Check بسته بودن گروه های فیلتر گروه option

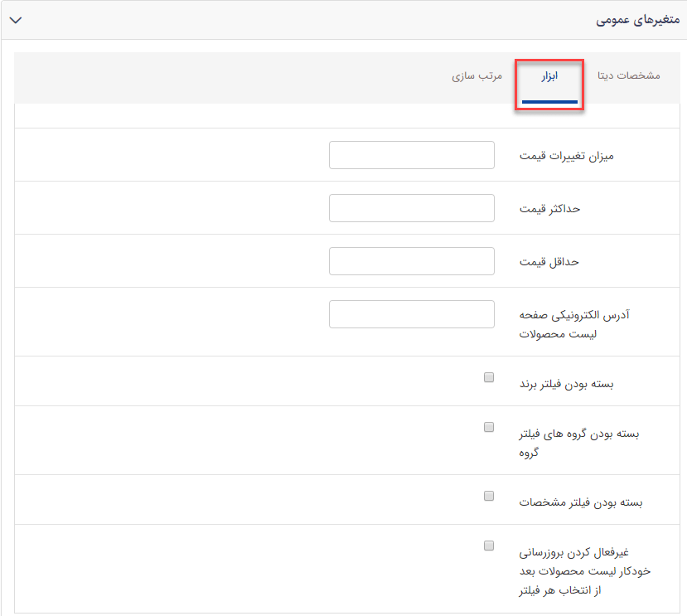pyautogui.click(x=488, y=426)
